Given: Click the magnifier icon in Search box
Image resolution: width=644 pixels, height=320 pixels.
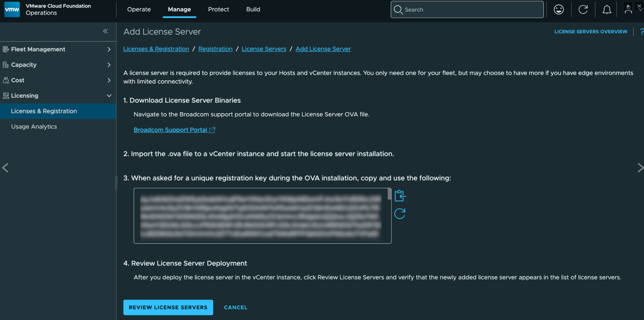Looking at the screenshot, I should click(x=398, y=9).
